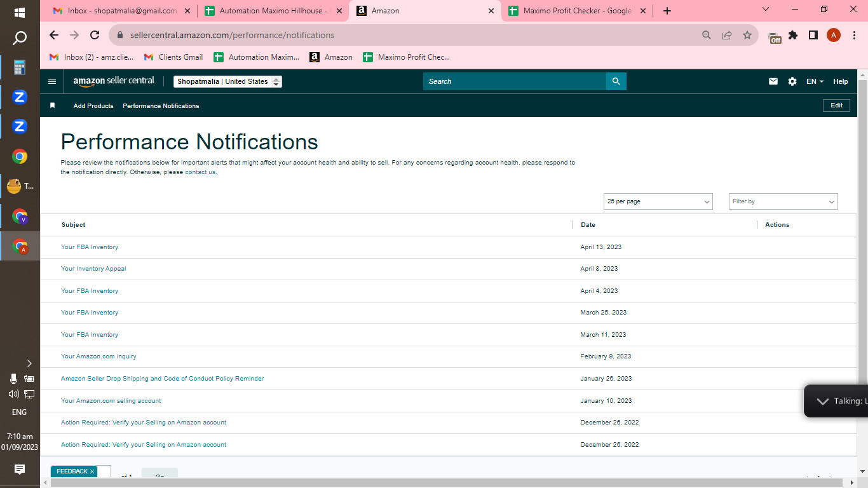The width and height of the screenshot is (868, 488).
Task: Open the Your Inventory Appeal notification
Action: coord(93,269)
